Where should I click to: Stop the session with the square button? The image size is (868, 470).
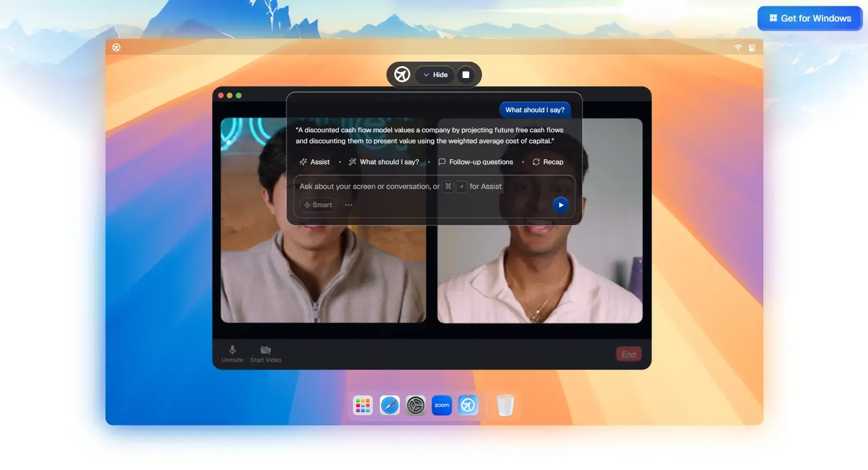466,75
